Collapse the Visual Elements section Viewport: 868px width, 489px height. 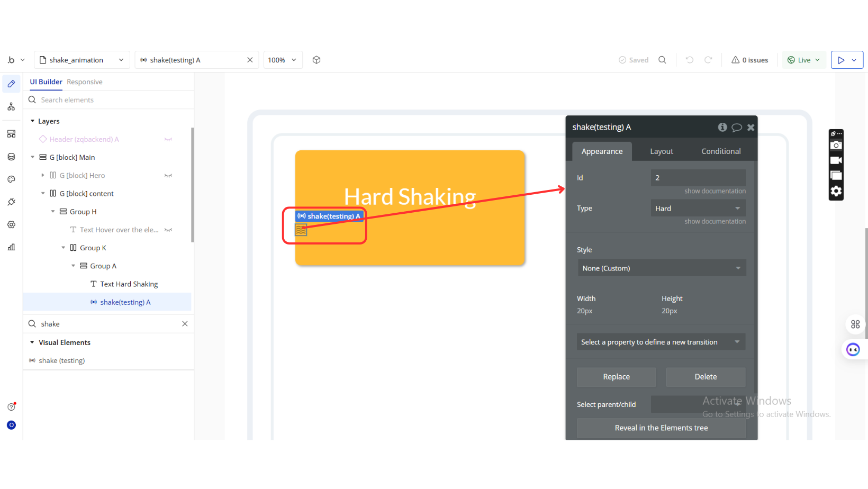(x=32, y=342)
